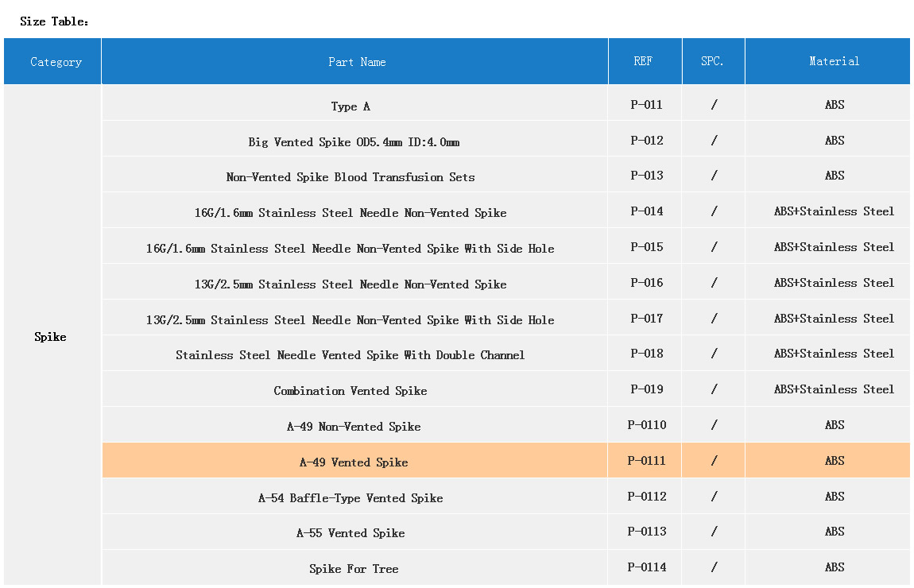Click the Material column header
Viewport: 914px width, 588px height.
834,61
